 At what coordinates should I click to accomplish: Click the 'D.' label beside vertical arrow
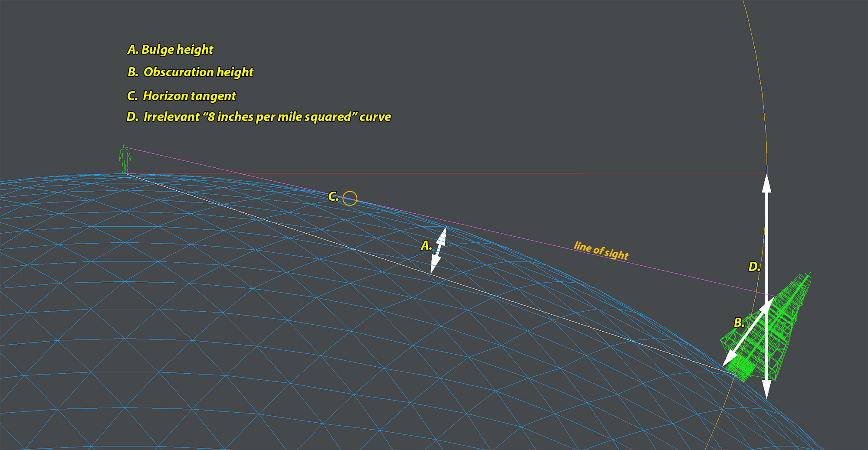click(754, 267)
